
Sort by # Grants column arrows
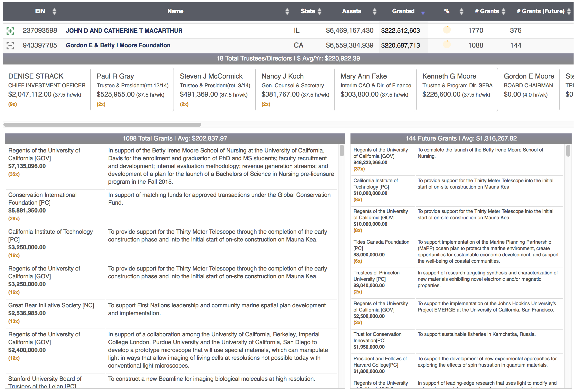click(503, 11)
